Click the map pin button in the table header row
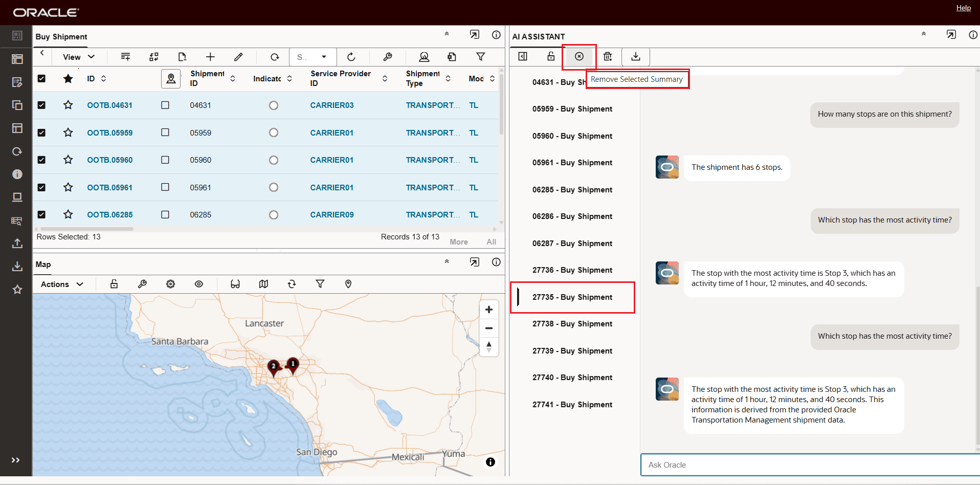The image size is (980, 485). point(171,79)
